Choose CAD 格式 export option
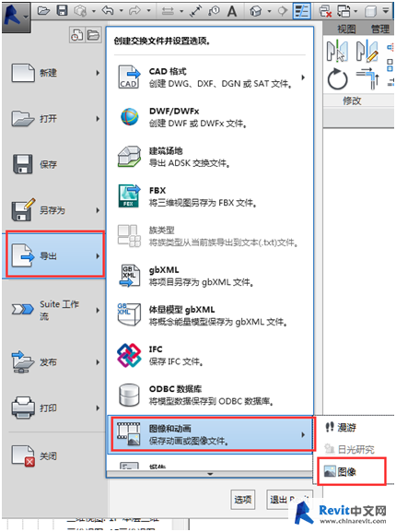The image size is (396, 532). point(209,77)
